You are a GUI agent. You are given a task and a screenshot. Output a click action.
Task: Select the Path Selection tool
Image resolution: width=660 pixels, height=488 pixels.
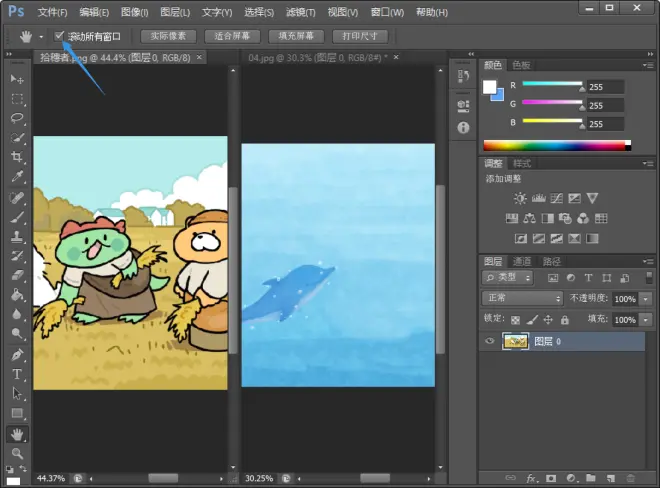click(17, 394)
